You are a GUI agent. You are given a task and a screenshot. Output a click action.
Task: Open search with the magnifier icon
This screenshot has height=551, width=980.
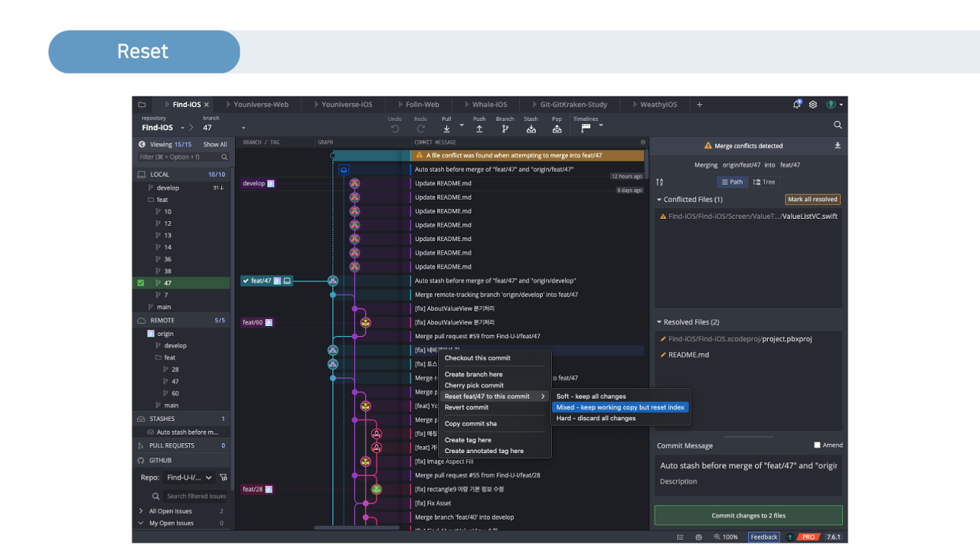click(x=838, y=125)
